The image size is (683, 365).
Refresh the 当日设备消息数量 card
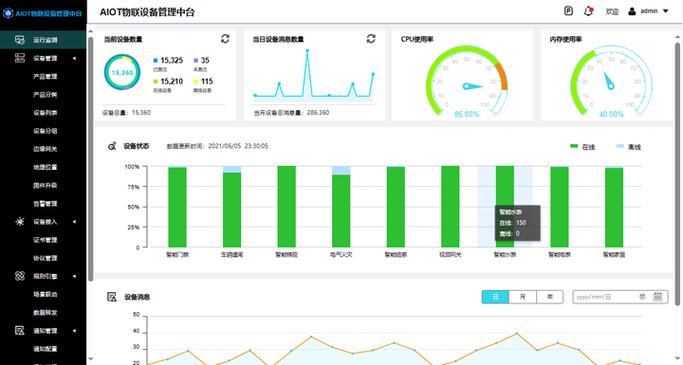(371, 39)
